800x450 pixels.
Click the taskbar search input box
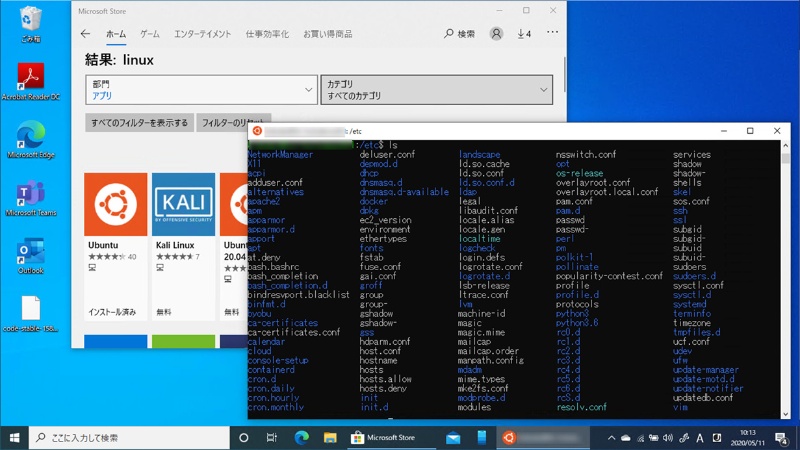130,438
